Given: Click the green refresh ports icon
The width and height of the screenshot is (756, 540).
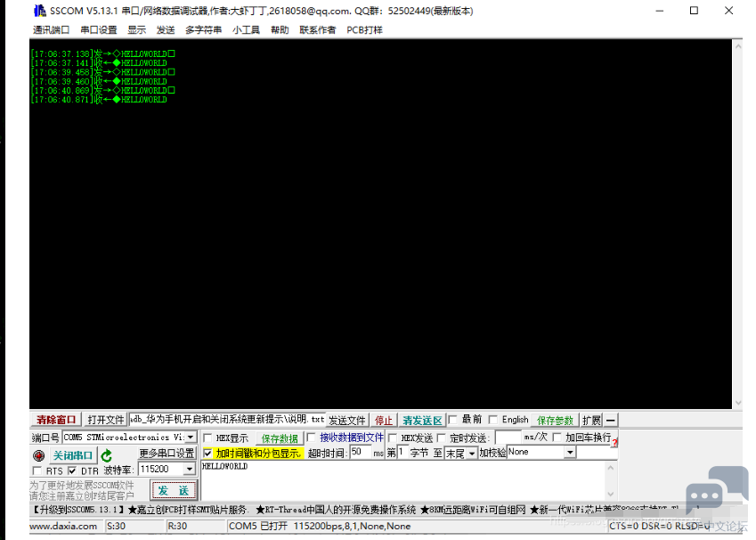Looking at the screenshot, I should (x=107, y=455).
